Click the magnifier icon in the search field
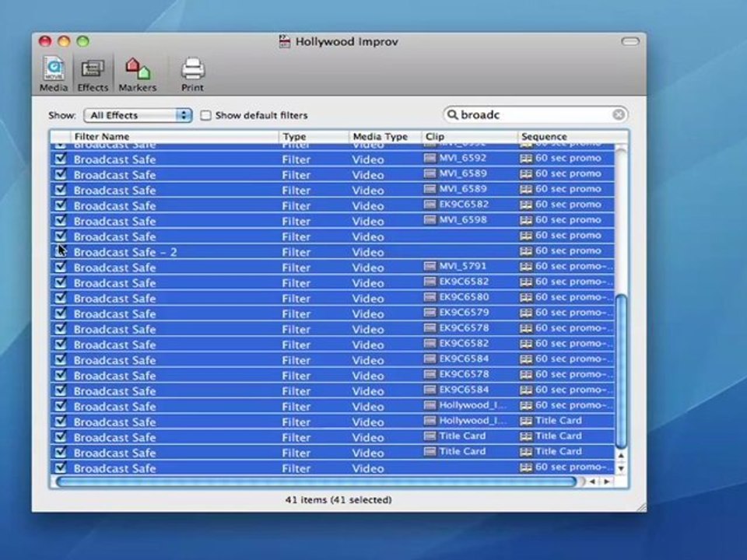Image resolution: width=747 pixels, height=560 pixels. [x=453, y=114]
